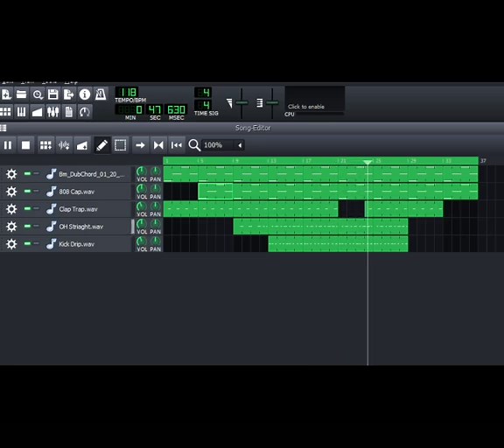Click the What's This info icon

coord(85,94)
